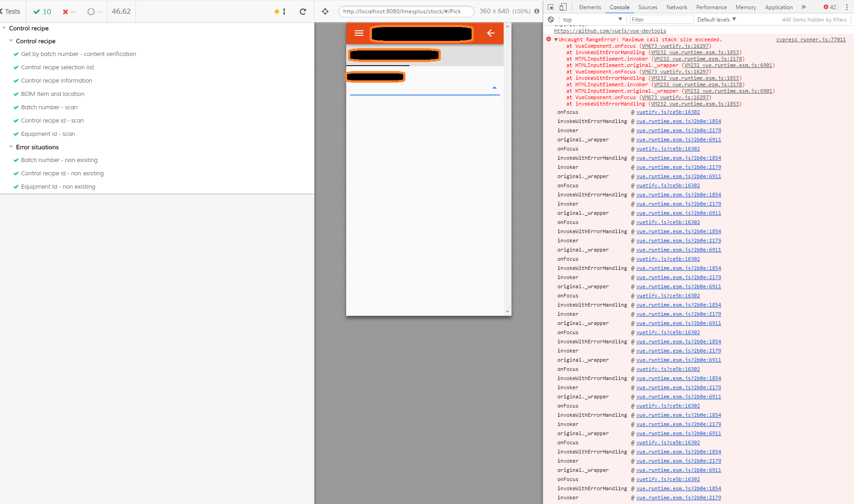Select the inspect element tool in DevTools
Screen dimensions: 854x504
coord(550,7)
